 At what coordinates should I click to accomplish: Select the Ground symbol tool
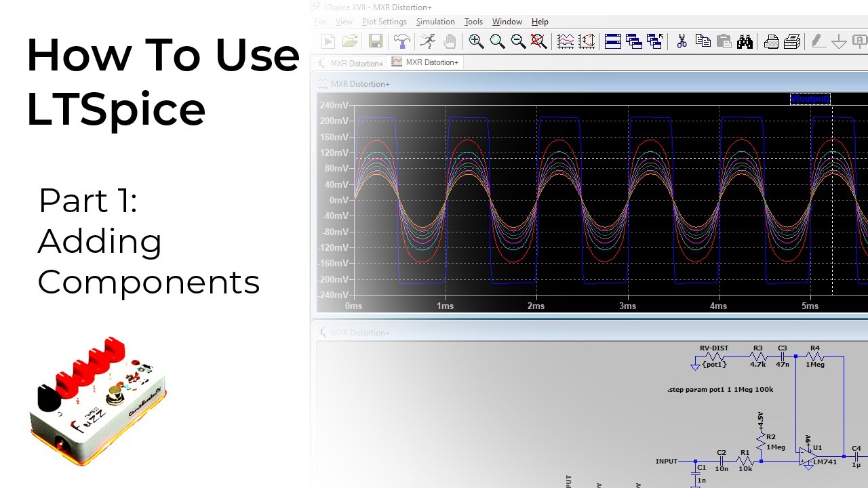point(840,41)
